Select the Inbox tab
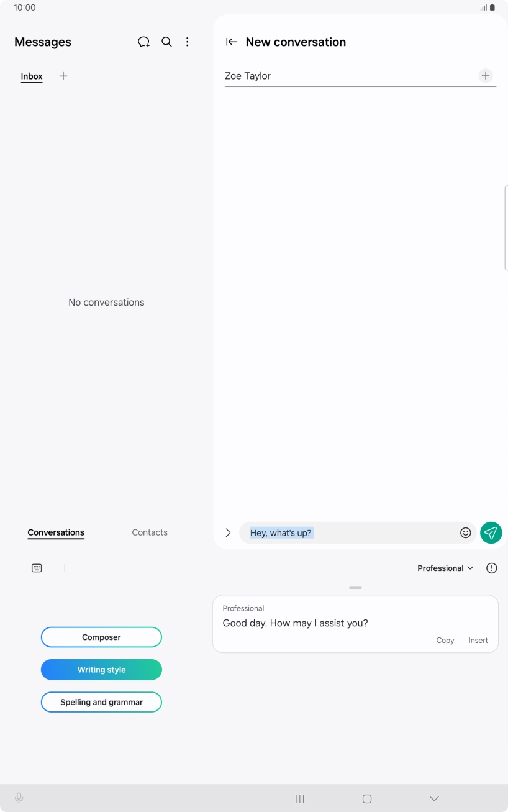This screenshot has height=812, width=508. [x=32, y=76]
